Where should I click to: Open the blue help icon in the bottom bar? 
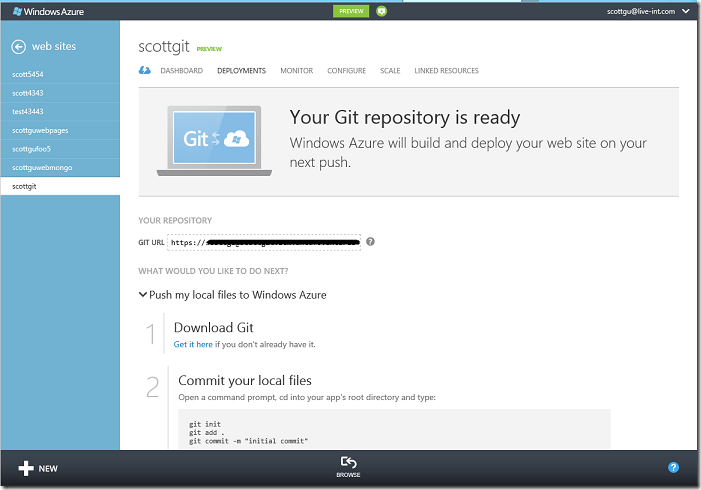[x=673, y=467]
